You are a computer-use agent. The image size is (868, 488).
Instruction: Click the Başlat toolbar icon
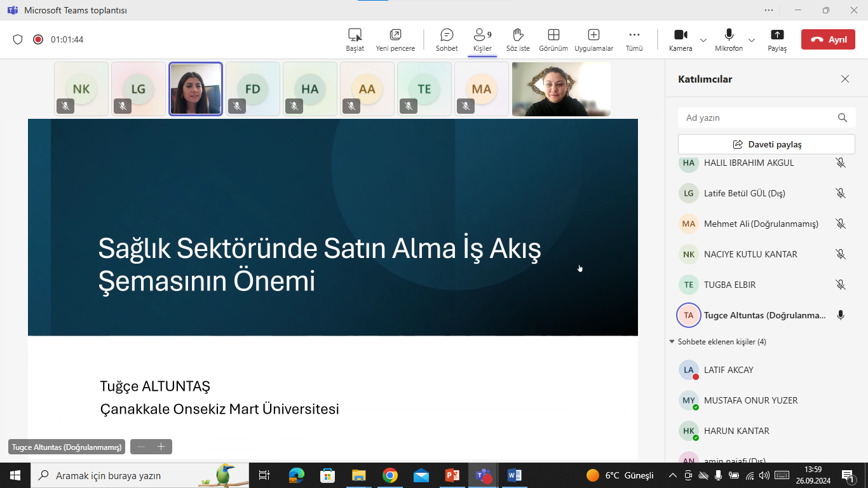[x=355, y=39]
